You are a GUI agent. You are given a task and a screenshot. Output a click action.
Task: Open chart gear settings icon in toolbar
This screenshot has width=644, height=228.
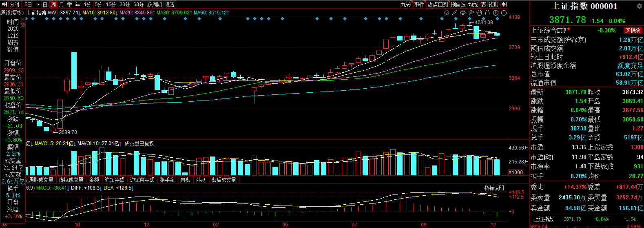click(x=446, y=13)
